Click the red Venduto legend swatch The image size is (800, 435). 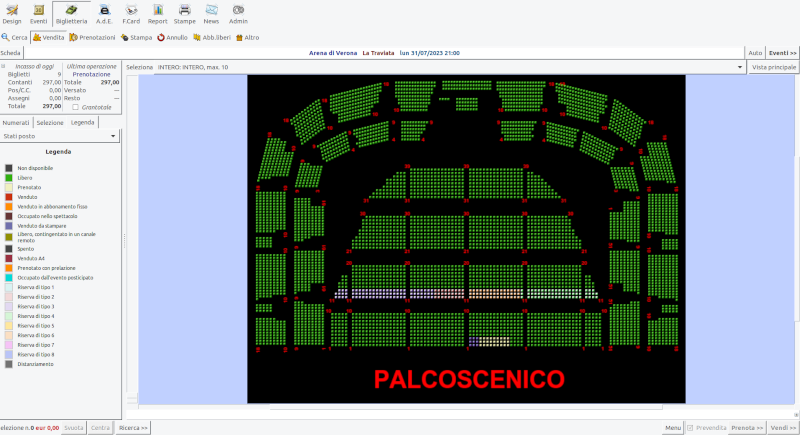click(9, 197)
